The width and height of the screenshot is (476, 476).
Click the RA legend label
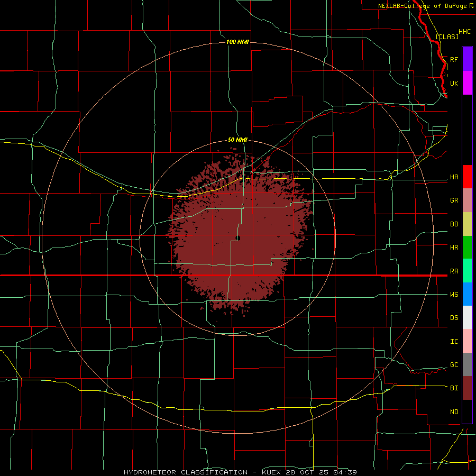(x=454, y=271)
